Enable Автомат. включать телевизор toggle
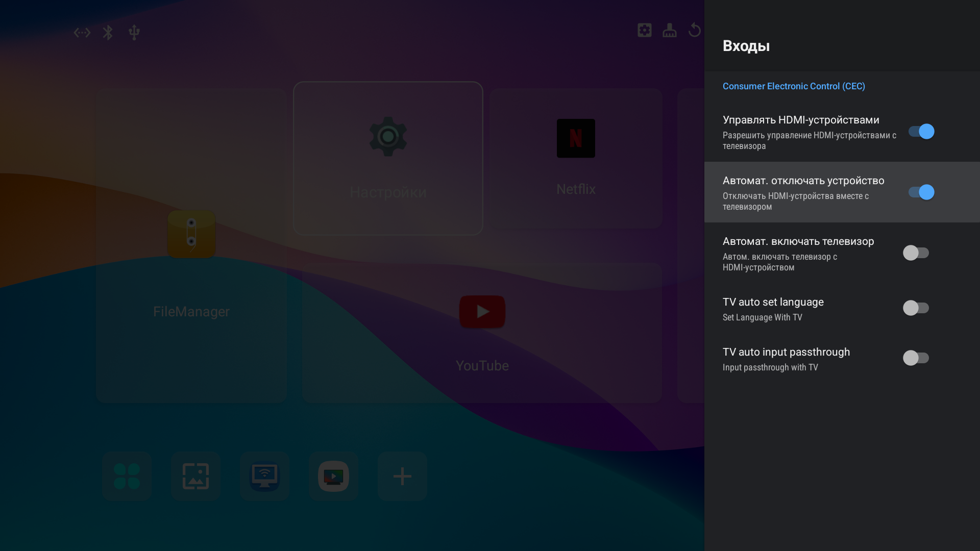Image resolution: width=980 pixels, height=551 pixels. pyautogui.click(x=916, y=253)
